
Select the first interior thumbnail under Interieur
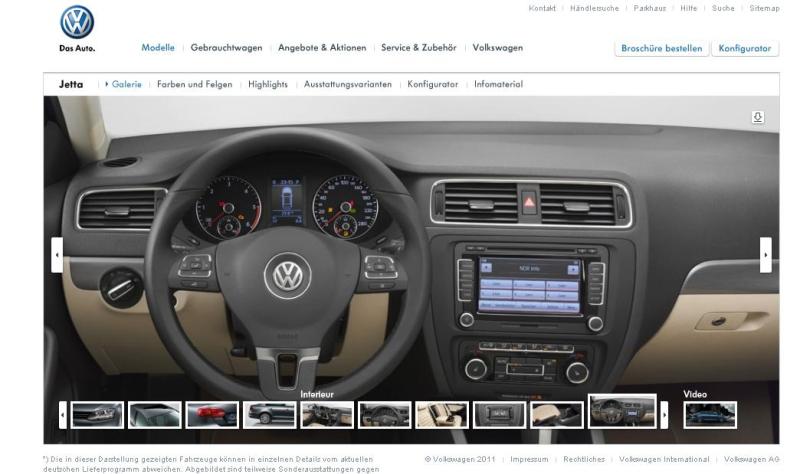click(x=327, y=415)
